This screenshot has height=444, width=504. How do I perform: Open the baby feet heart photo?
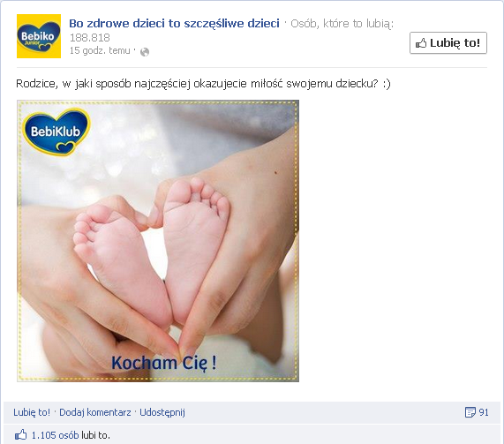click(158, 241)
